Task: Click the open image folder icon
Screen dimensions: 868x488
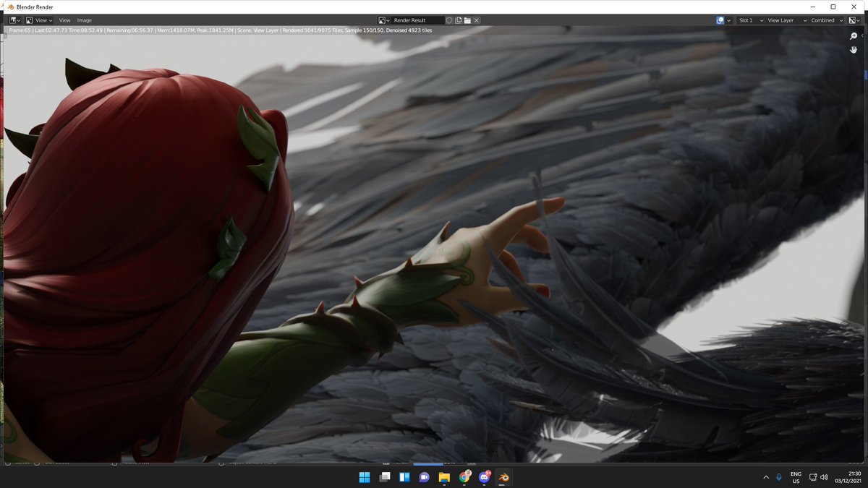Action: pyautogui.click(x=467, y=20)
